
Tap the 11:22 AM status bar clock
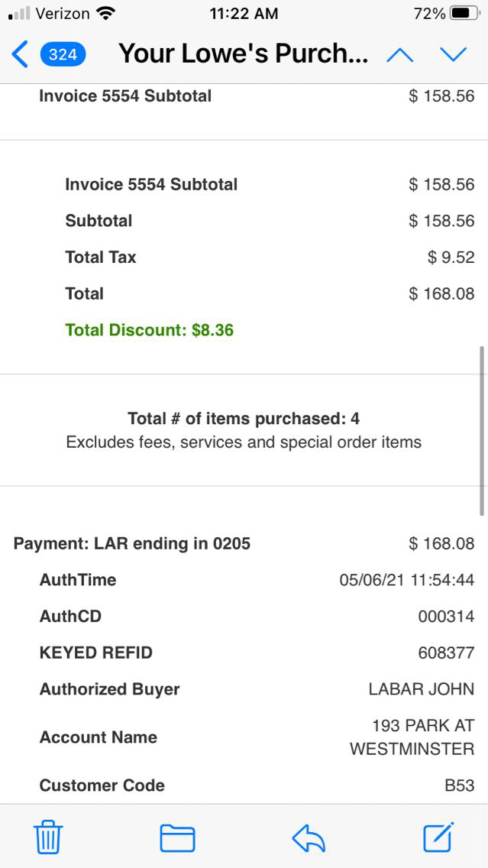(x=244, y=14)
